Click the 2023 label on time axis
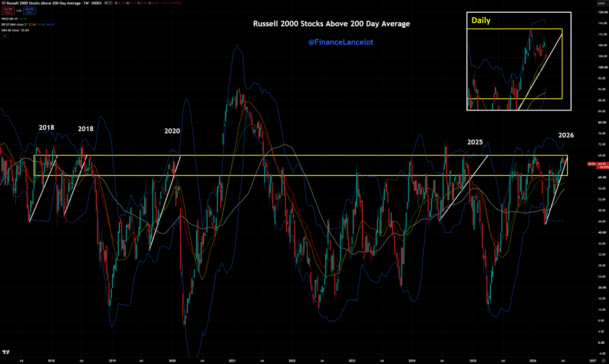Image resolution: width=609 pixels, height=364 pixels. (x=352, y=360)
